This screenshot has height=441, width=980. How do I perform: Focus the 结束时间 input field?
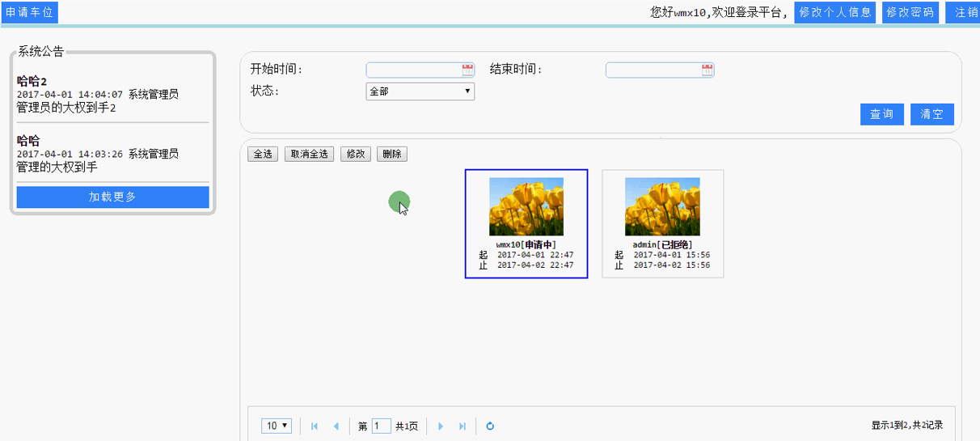click(x=660, y=70)
